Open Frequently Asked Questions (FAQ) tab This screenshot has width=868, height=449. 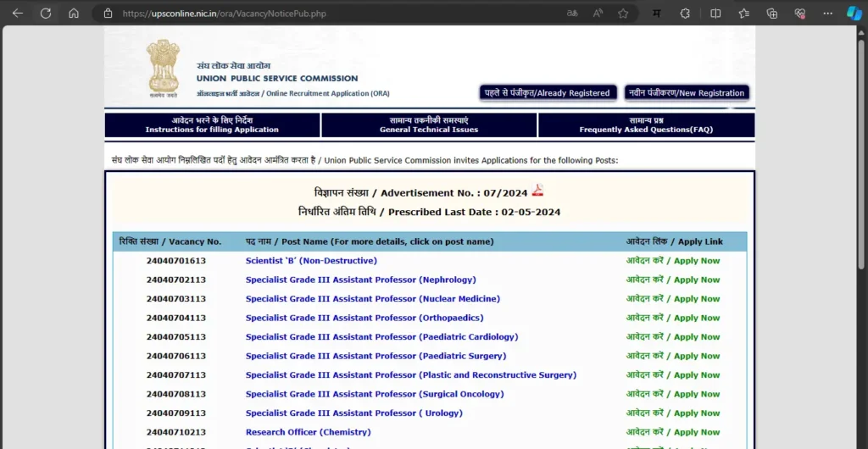click(x=646, y=125)
